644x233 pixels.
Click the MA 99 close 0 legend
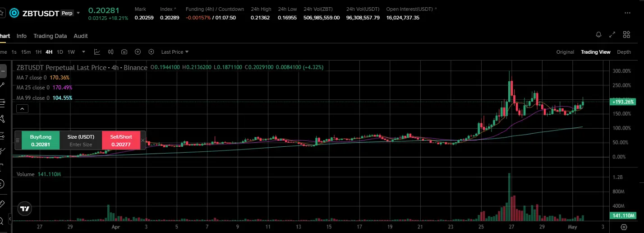(44, 98)
